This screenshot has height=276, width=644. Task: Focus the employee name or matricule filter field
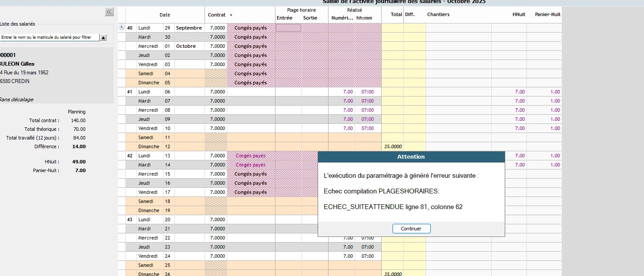pyautogui.click(x=50, y=37)
